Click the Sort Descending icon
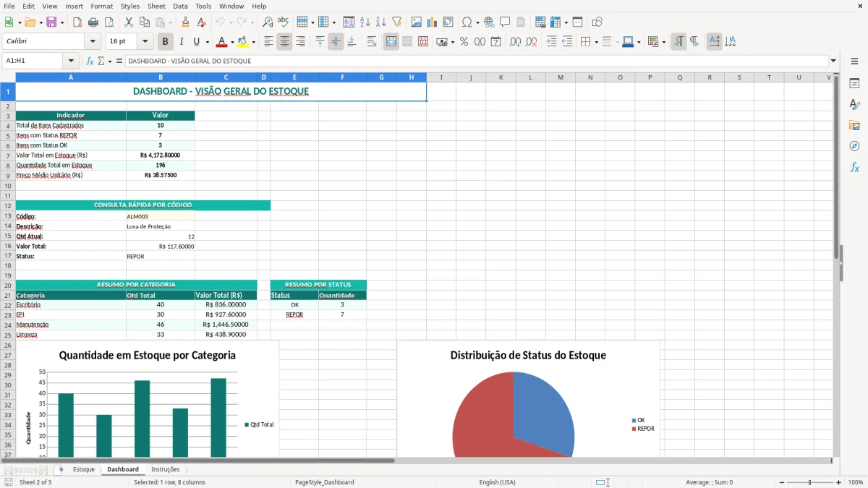This screenshot has width=868, height=488. coord(380,22)
